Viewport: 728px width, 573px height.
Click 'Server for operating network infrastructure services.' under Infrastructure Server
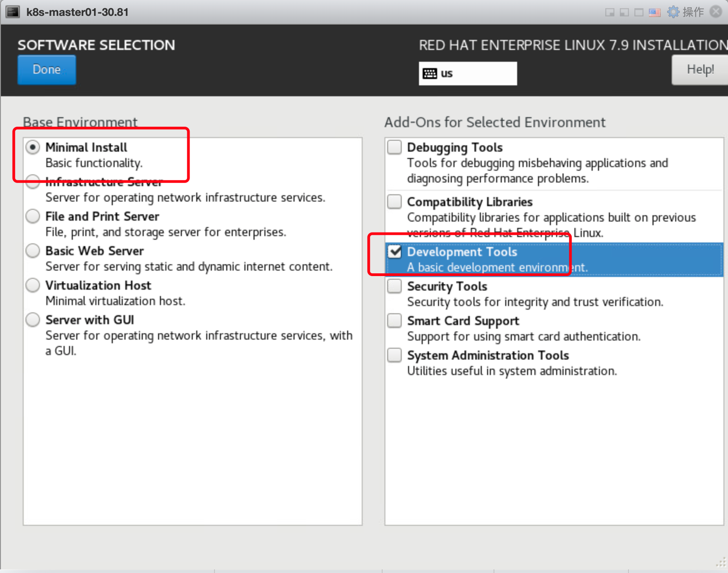(x=185, y=198)
